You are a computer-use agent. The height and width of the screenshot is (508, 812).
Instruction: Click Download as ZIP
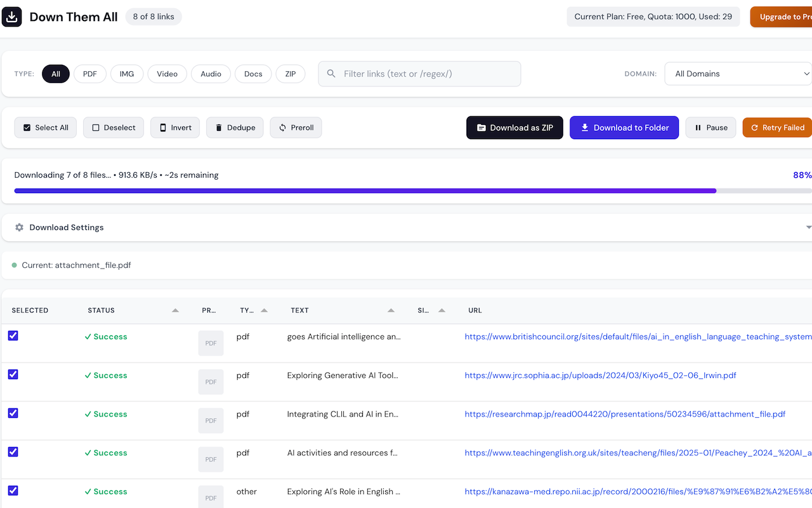pos(514,128)
